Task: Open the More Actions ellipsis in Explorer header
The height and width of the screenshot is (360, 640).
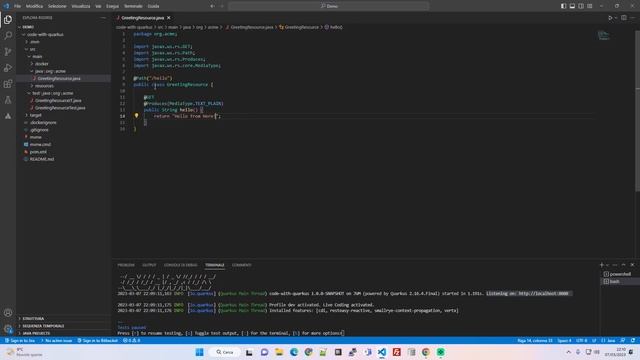Action: coord(103,18)
